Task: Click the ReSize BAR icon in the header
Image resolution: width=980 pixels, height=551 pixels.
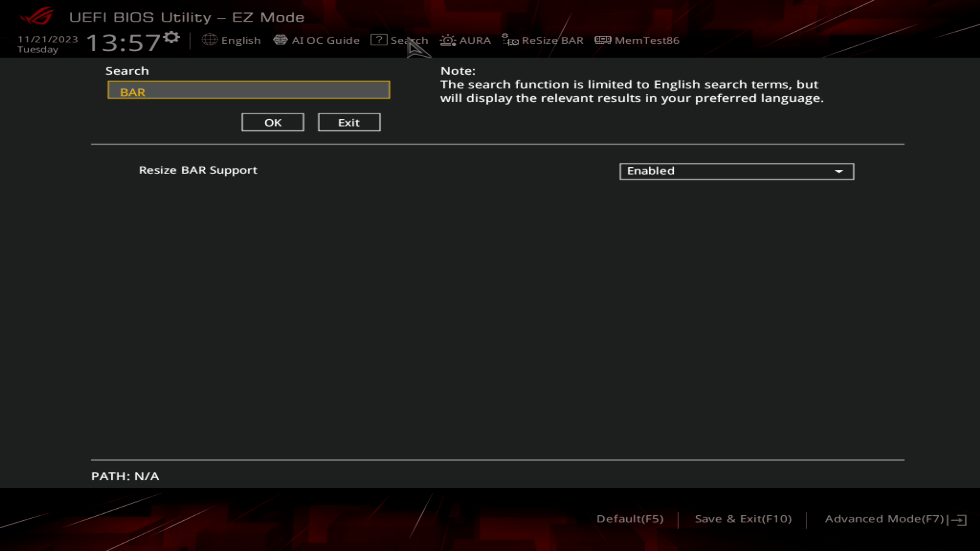Action: click(509, 40)
